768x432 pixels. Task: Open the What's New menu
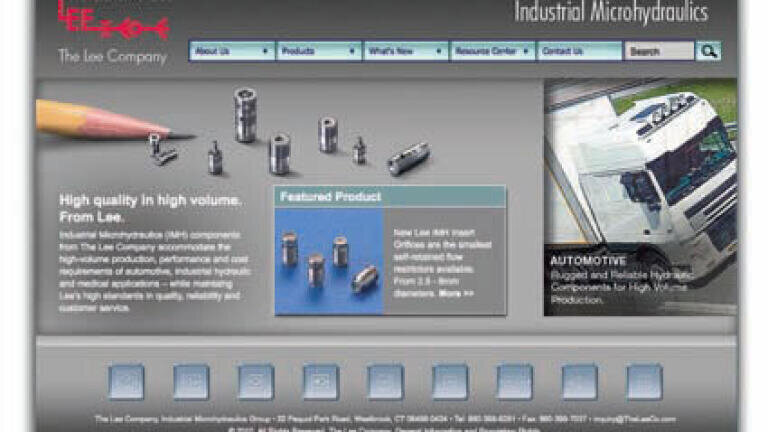pyautogui.click(x=406, y=51)
